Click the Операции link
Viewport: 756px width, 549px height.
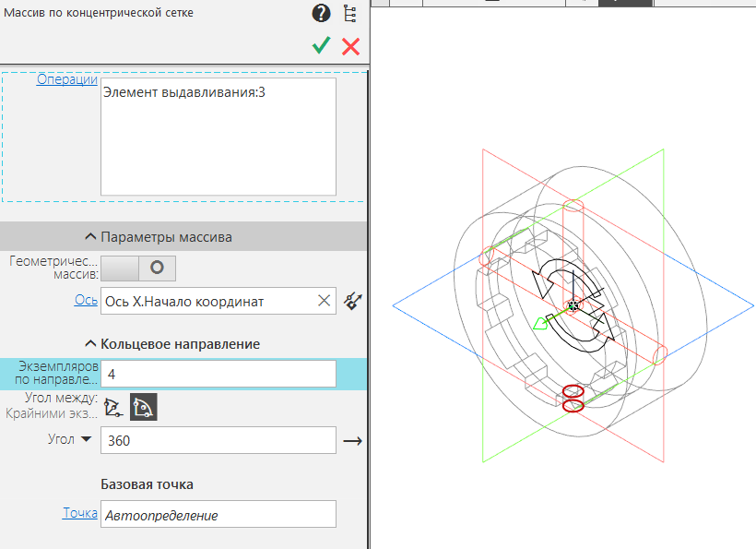click(x=67, y=79)
